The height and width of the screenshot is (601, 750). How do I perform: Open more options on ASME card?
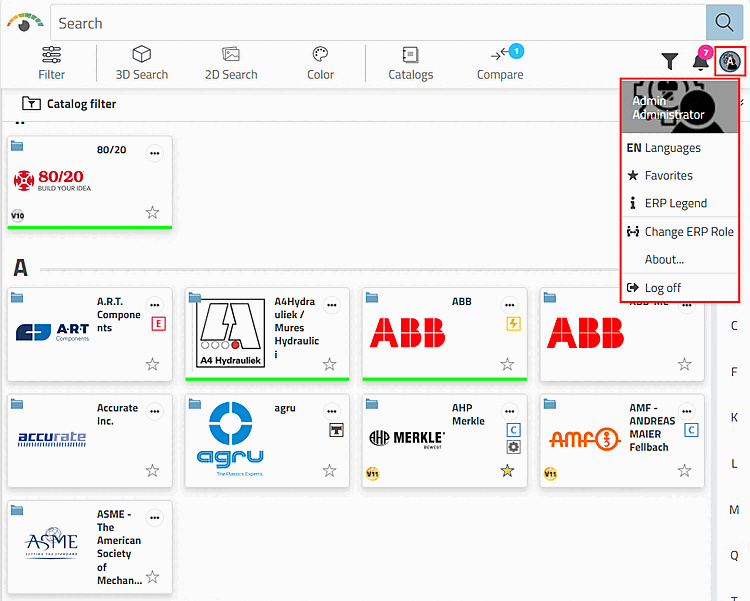pos(154,518)
